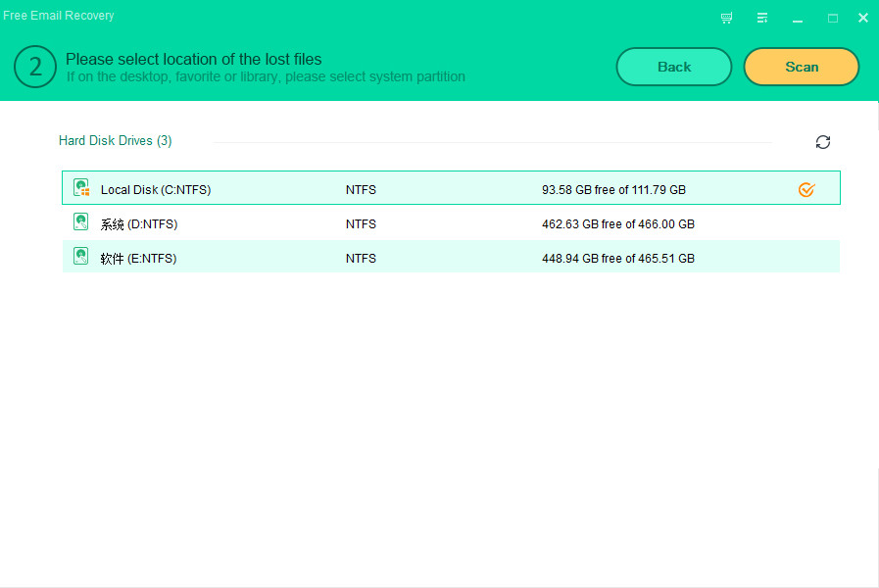Click the Hard Disk Drives (3) heading

click(115, 141)
